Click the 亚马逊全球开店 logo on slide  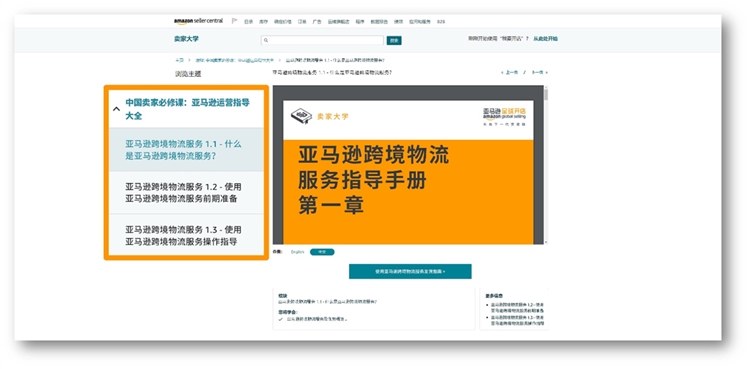click(504, 116)
